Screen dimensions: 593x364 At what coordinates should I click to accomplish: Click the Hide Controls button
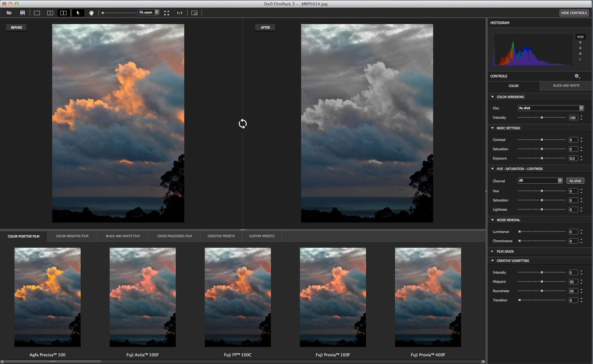click(x=574, y=13)
